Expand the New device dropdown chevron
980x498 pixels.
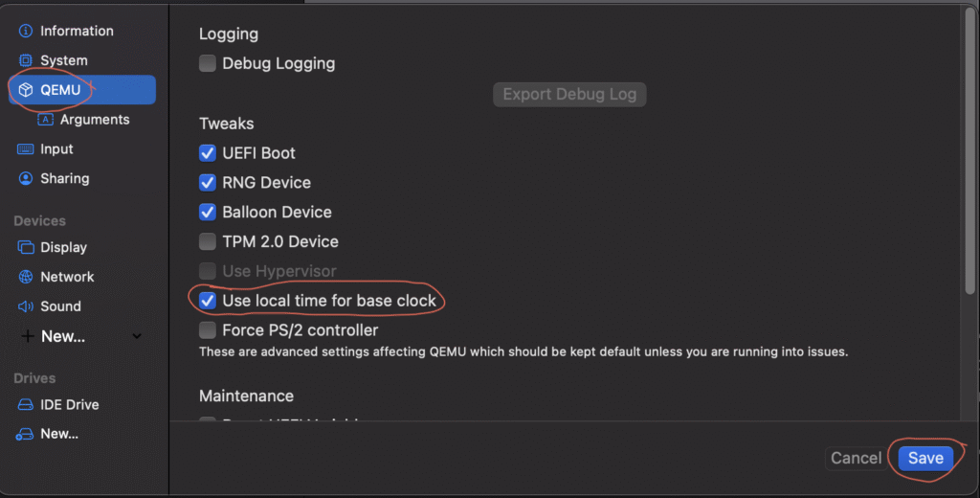click(137, 336)
